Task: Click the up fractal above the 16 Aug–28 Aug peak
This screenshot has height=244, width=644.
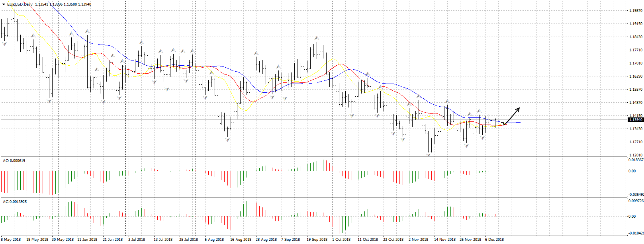Action: pyautogui.click(x=256, y=53)
